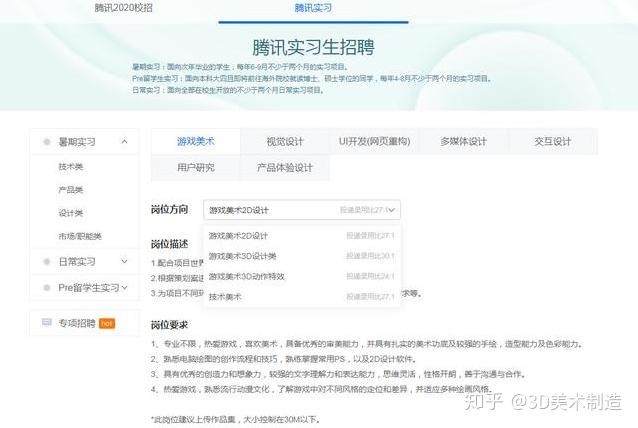Screen dimensions: 638x428
Task: Choose 技术美术 option
Action: coord(302,297)
